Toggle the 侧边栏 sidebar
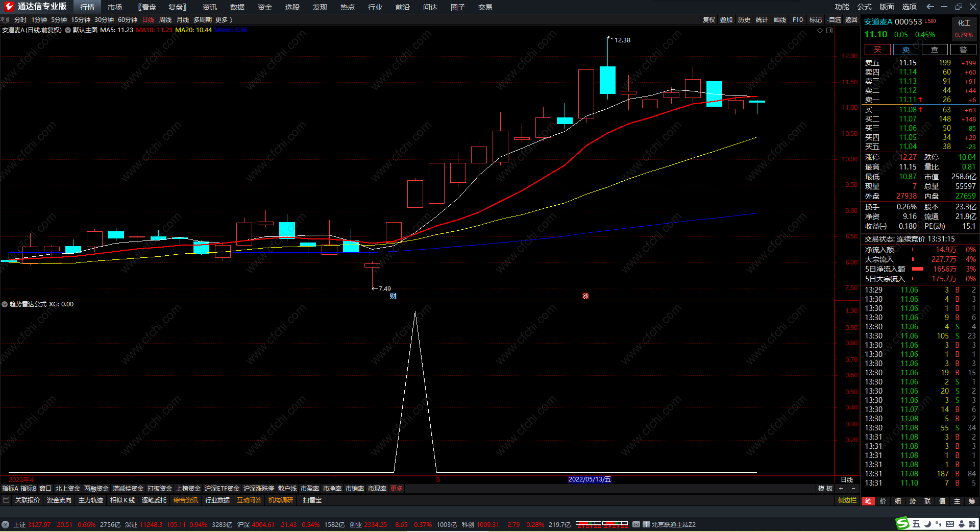Screen dimensions: 980x532 847,500
